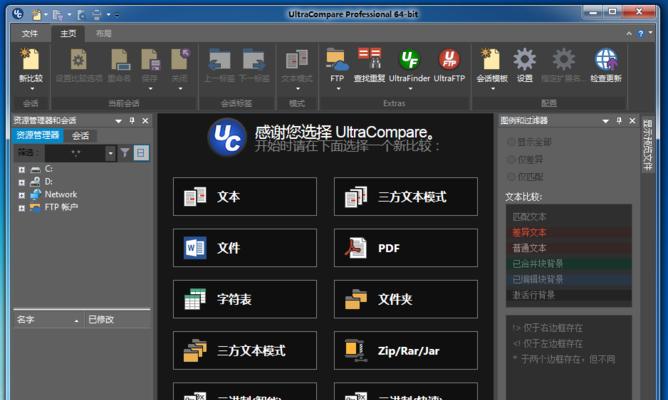Screen dimensions: 668x400
Task: Start a 文件 Word document comparison
Action: pos(245,248)
